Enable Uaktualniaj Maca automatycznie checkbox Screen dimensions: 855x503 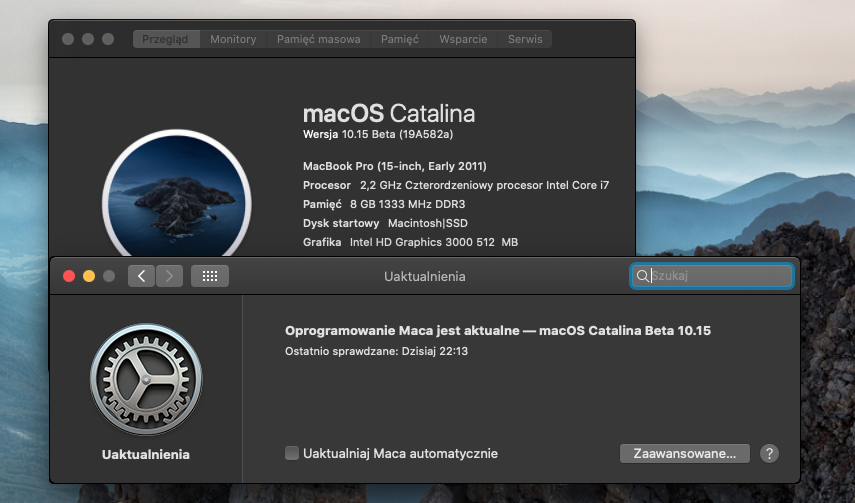coord(292,453)
